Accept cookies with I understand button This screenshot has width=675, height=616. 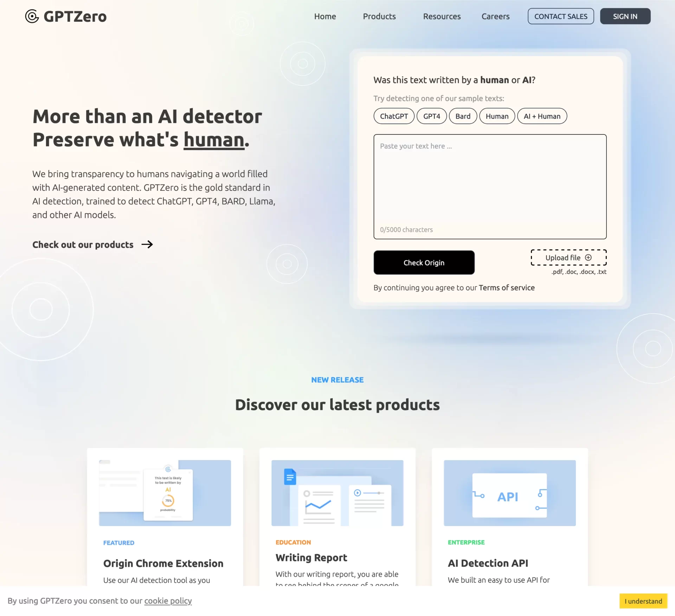point(643,601)
